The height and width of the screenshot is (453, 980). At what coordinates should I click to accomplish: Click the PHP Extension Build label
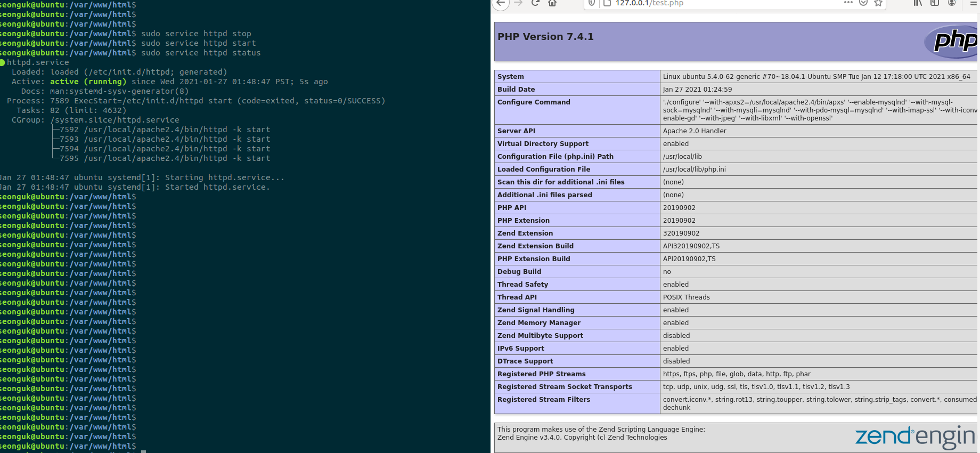point(534,259)
